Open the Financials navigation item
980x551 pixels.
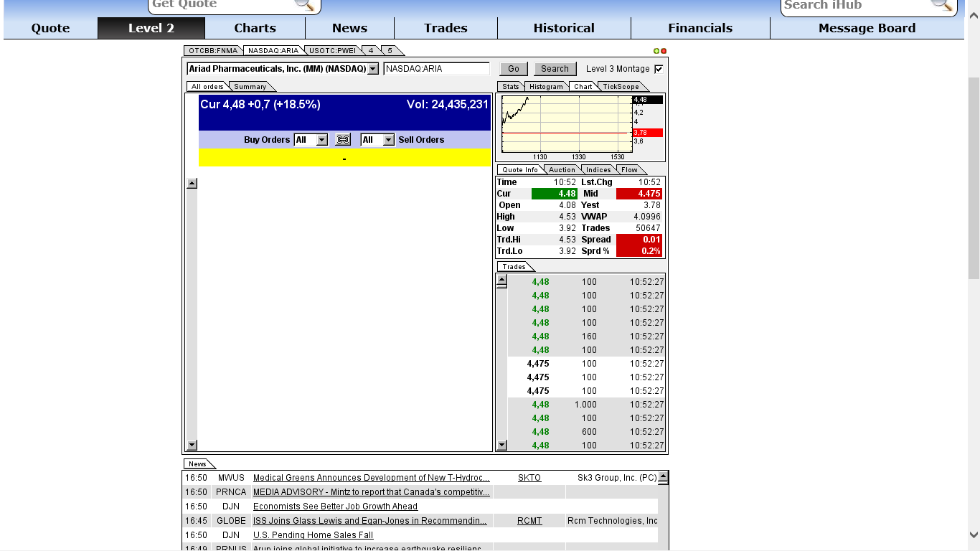[x=700, y=28]
